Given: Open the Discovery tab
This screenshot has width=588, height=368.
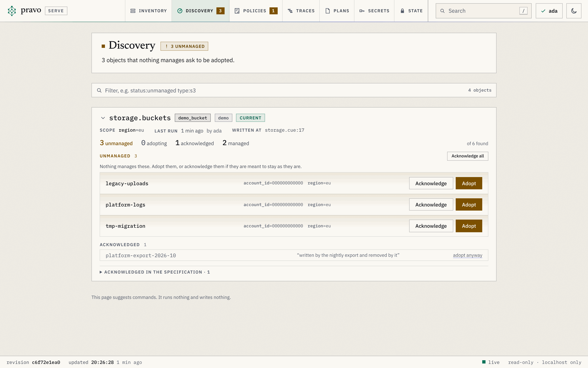Looking at the screenshot, I should coord(200,11).
